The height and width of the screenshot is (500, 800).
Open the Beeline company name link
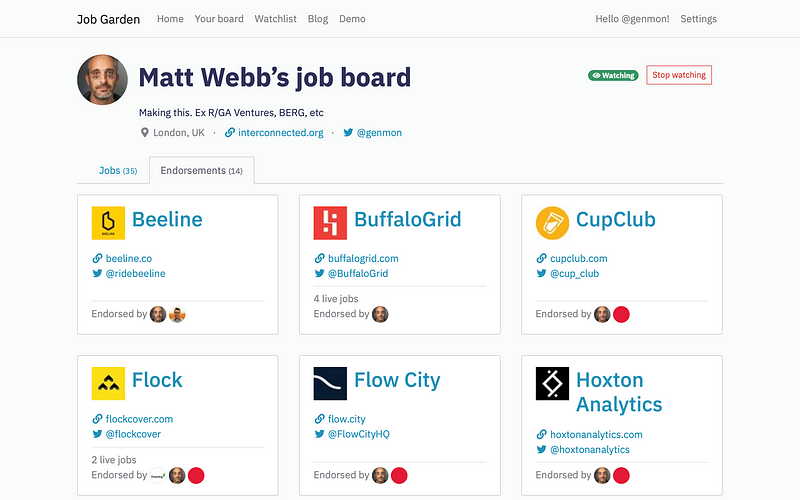(x=167, y=219)
